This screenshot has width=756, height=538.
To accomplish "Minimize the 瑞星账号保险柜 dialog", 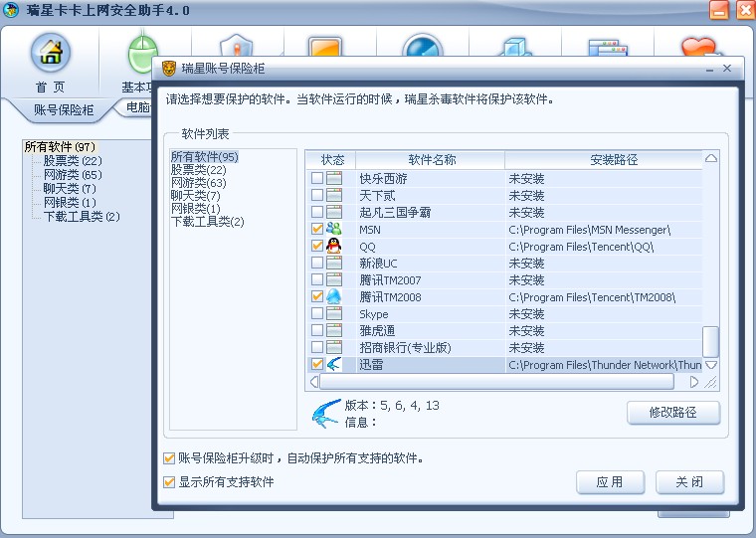I will 709,70.
